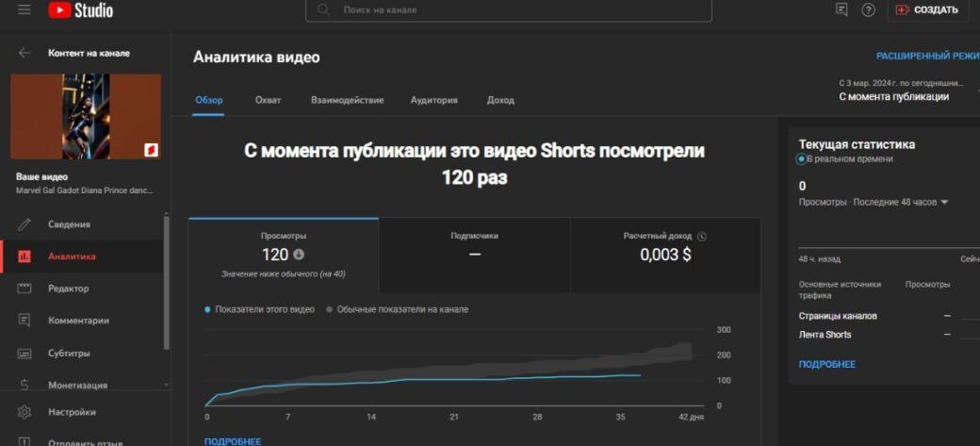The width and height of the screenshot is (980, 446).
Task: Switch to the Аудитория tab
Action: (433, 100)
